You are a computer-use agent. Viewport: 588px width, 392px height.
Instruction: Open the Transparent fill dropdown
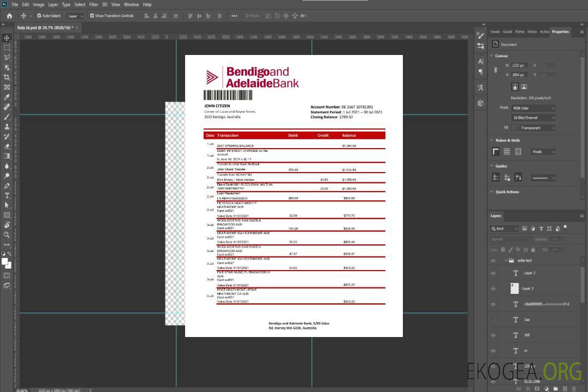point(537,128)
